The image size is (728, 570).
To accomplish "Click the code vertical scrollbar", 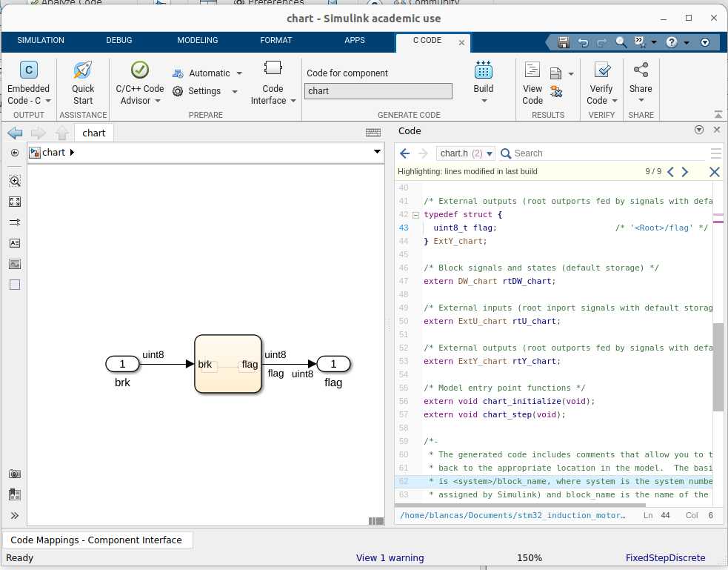I will click(x=718, y=367).
